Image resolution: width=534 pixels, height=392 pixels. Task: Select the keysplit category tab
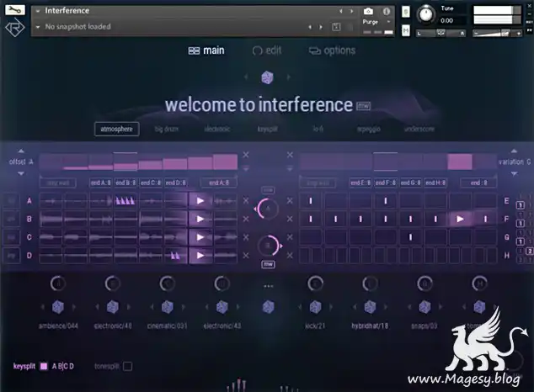pyautogui.click(x=267, y=129)
